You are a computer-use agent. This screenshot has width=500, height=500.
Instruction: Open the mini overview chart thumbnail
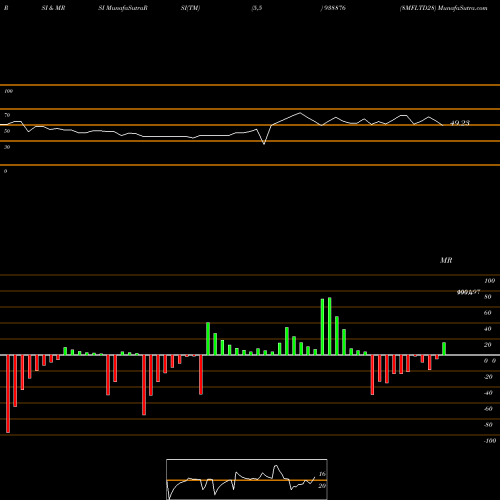[247, 479]
